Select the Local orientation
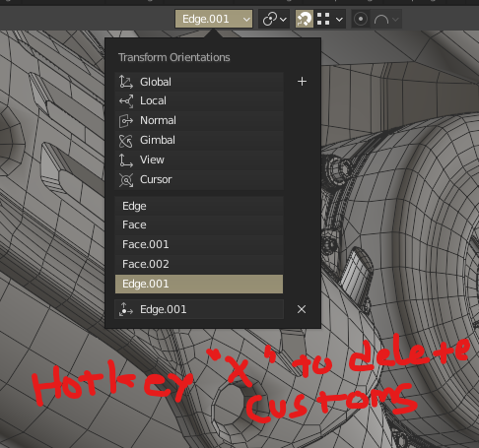479x448 pixels. (199, 100)
